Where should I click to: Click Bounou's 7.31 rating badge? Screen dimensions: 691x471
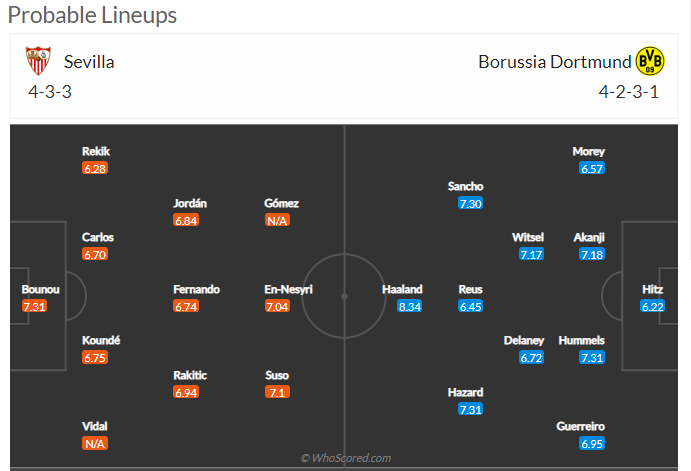pyautogui.click(x=35, y=306)
